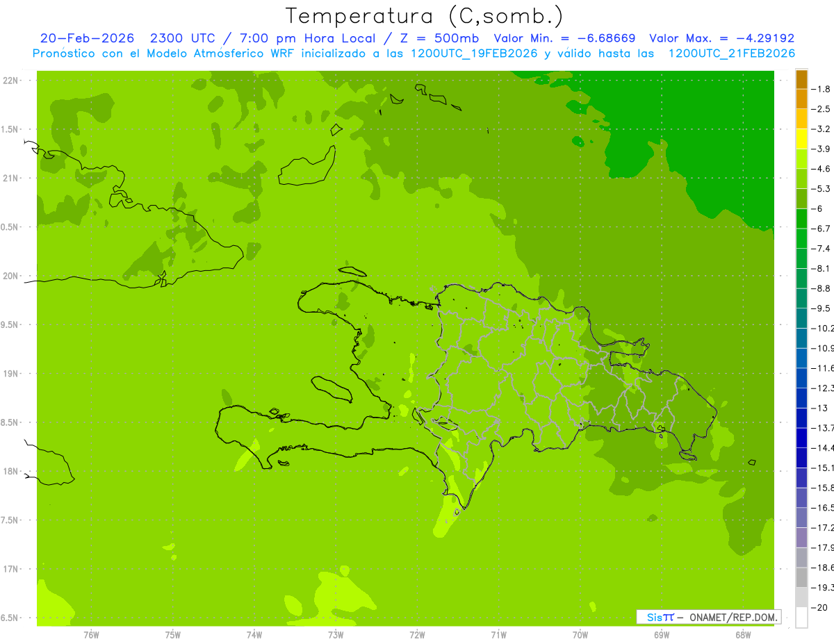Select the olive-green swatch between -5.3 and -6

[x=801, y=199]
